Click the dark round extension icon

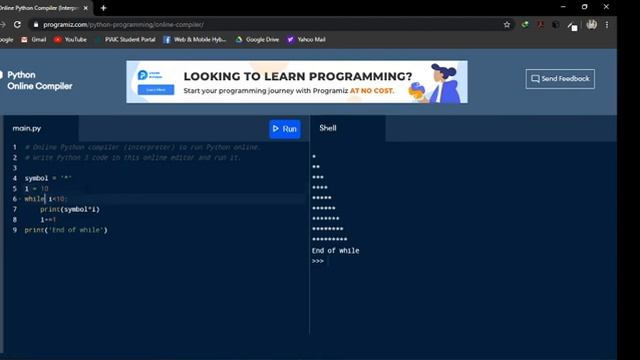pos(556,24)
